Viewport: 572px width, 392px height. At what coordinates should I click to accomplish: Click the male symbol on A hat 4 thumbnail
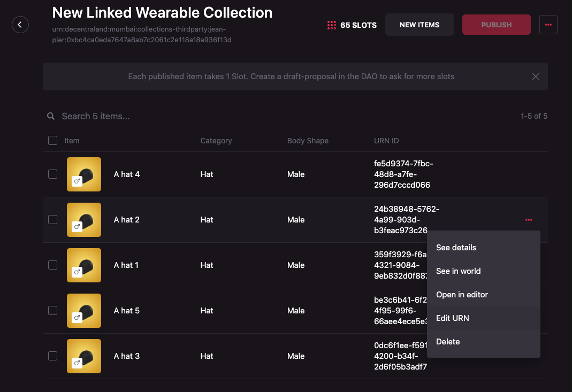pyautogui.click(x=77, y=182)
